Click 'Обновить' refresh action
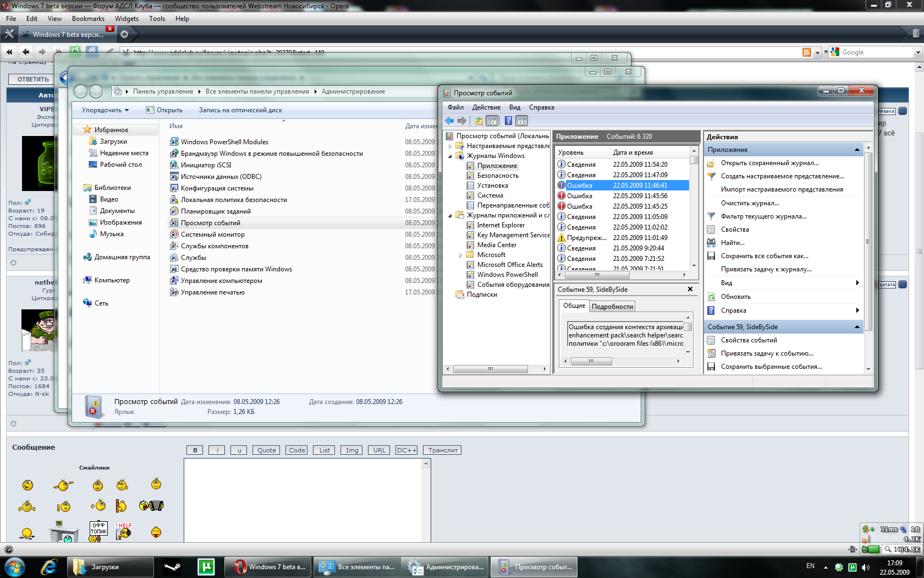 [x=735, y=297]
